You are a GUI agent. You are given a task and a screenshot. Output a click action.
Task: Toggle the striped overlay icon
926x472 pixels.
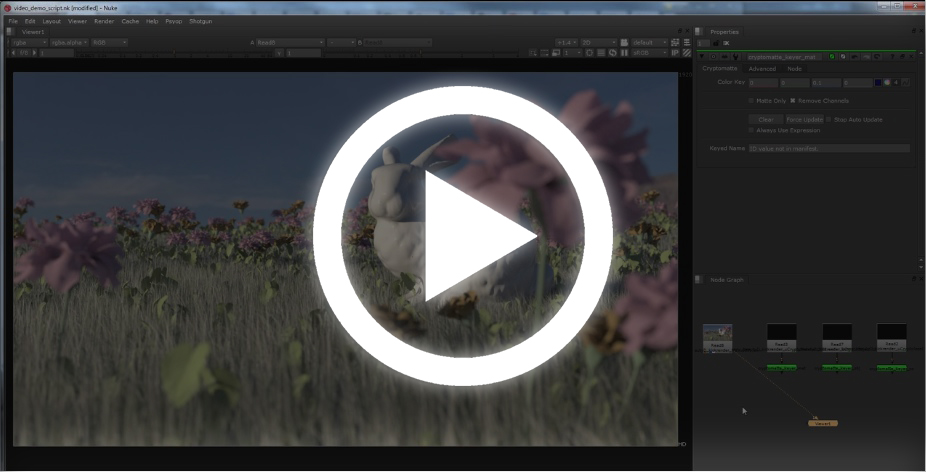coord(687,53)
